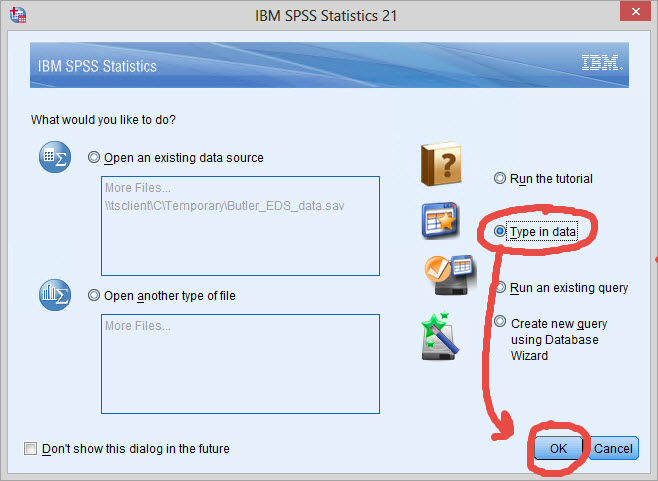This screenshot has height=481, width=658.
Task: Click the tutorial book question mark icon
Action: tap(441, 164)
